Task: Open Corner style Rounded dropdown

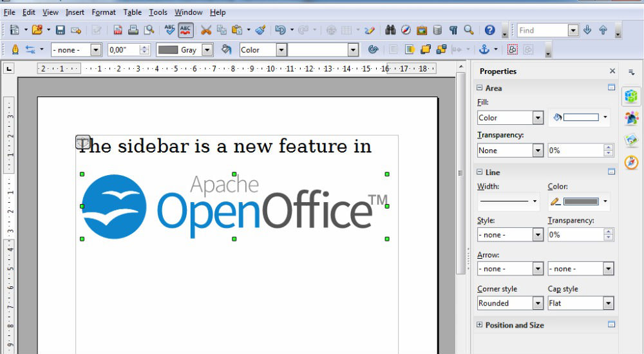Action: point(538,303)
